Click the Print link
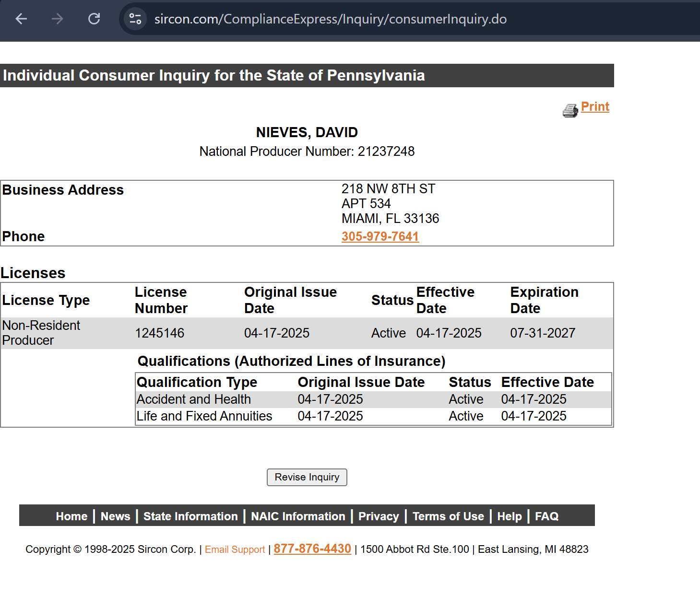 point(595,106)
